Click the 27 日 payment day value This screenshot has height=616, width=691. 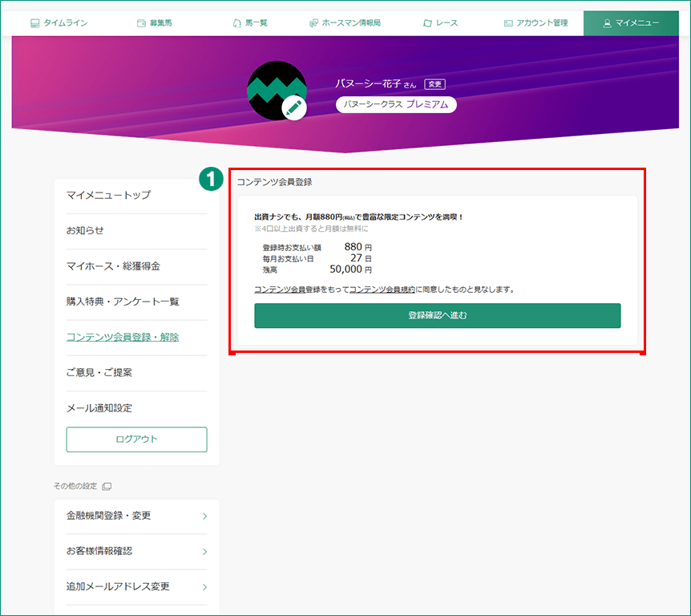pos(361,258)
